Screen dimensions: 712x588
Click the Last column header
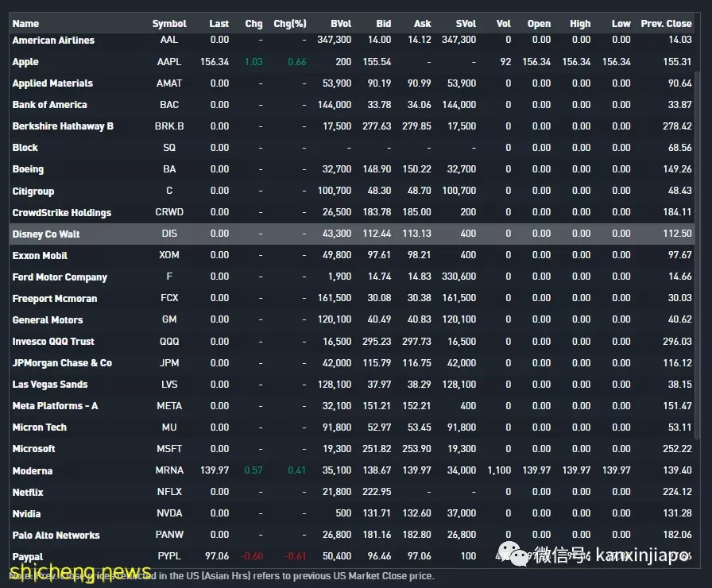click(219, 24)
